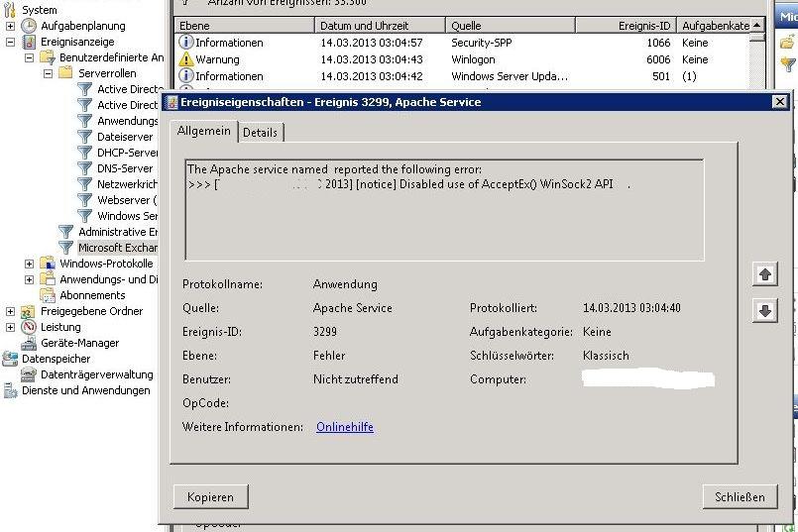Sort by Ereignis-ID column header
Image resolution: width=798 pixels, height=532 pixels.
[x=626, y=26]
